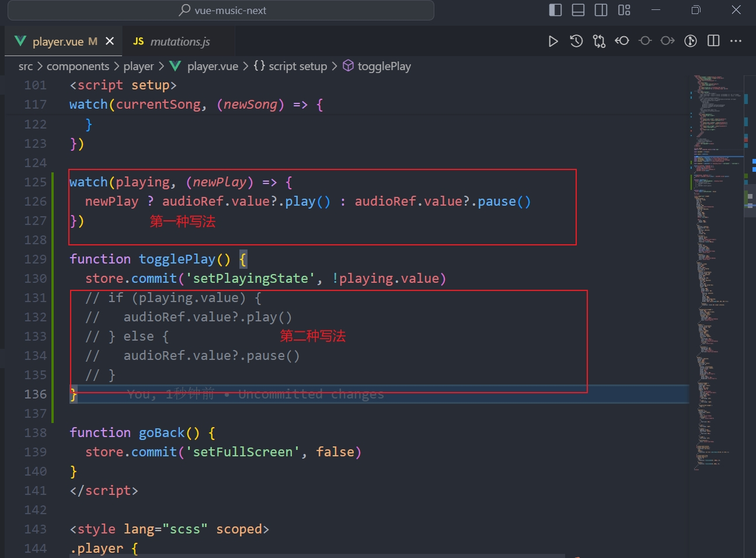Image resolution: width=756 pixels, height=558 pixels.
Task: Open file history clock icon in editor toolbar
Action: click(x=576, y=41)
